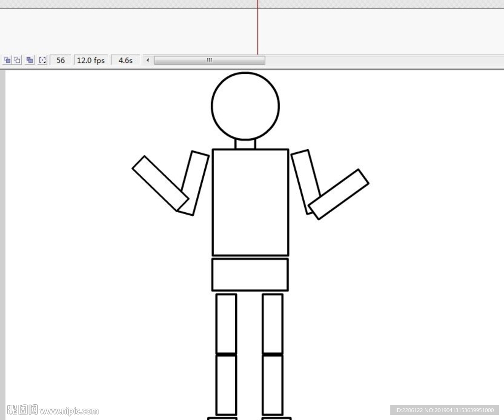Toggle the Onion Skin Outlines button
The width and height of the screenshot is (504, 420).
point(17,60)
